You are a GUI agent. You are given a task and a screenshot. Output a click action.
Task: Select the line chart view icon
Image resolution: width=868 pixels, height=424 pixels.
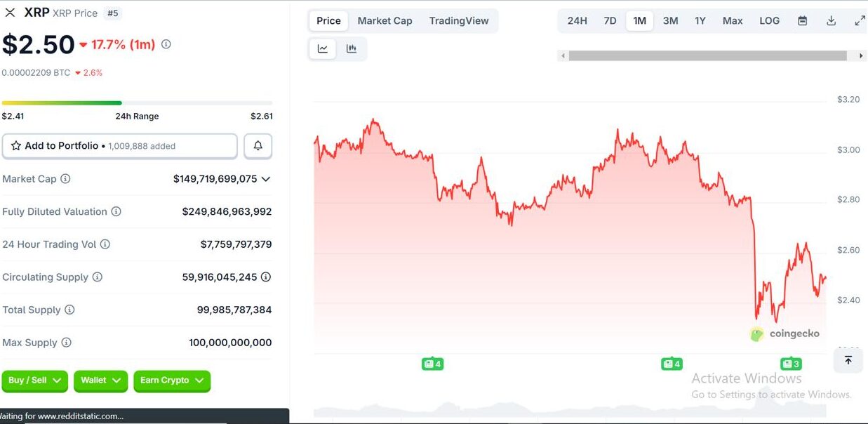pyautogui.click(x=323, y=48)
